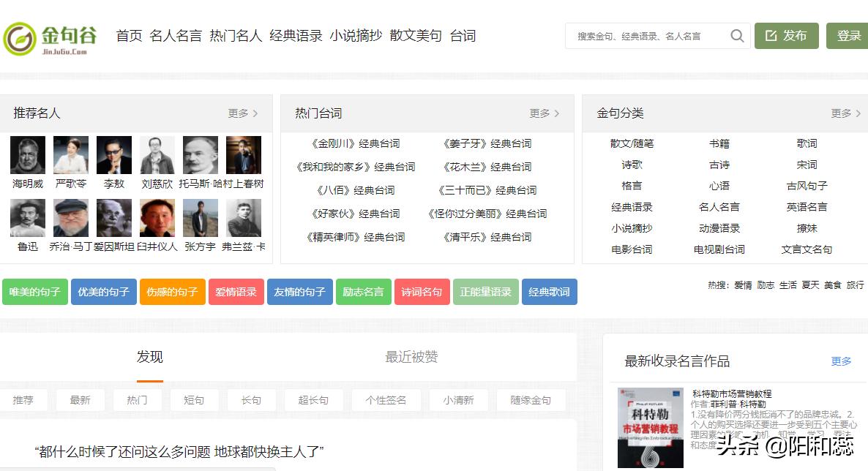
Task: Click the search magnifier icon
Action: (x=737, y=35)
